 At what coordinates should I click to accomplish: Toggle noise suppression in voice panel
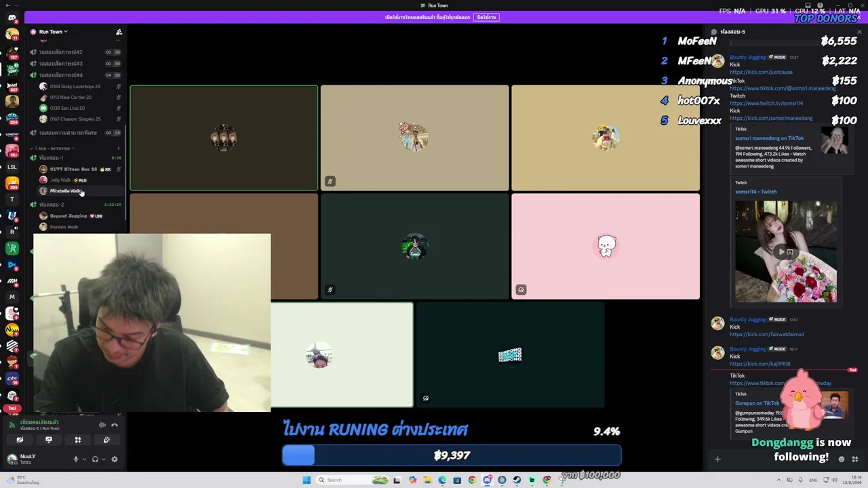click(102, 425)
